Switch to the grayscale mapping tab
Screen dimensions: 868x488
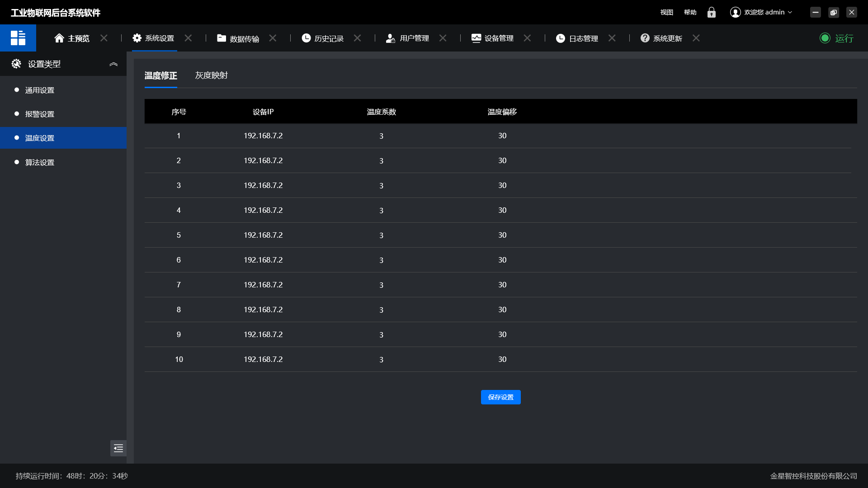tap(211, 75)
